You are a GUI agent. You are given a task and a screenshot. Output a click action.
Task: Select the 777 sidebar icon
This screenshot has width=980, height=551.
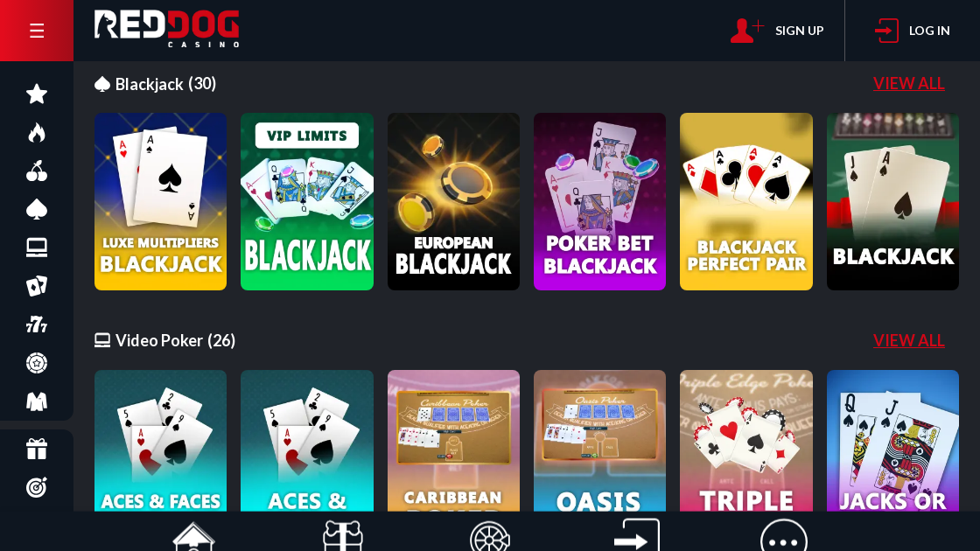[37, 324]
